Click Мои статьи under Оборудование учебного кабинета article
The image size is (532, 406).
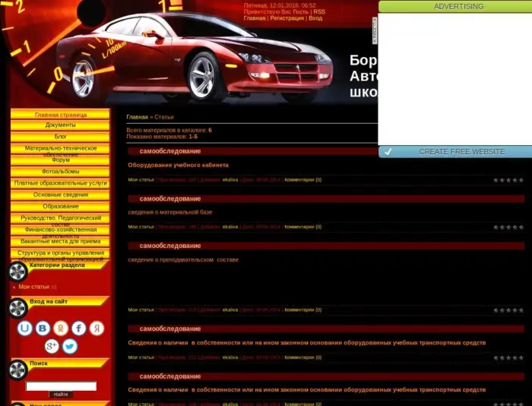(141, 180)
